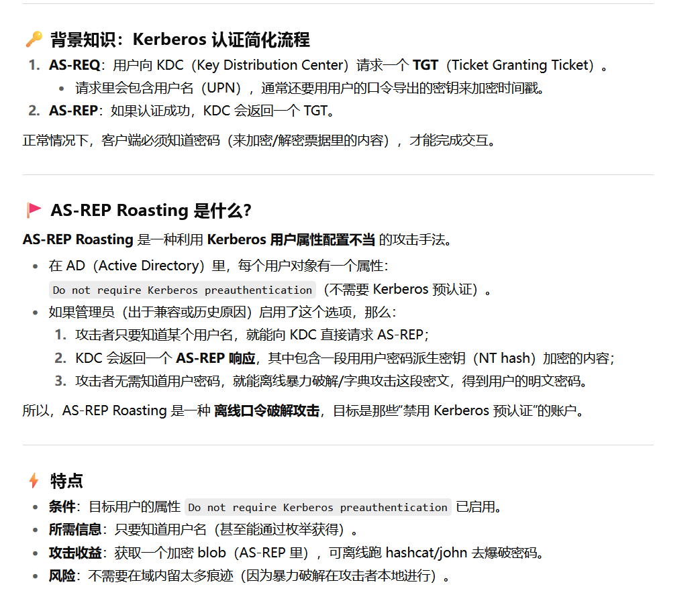This screenshot has width=700, height=605.
Task: Click the text Ticket Granting Ticket
Action: click(521, 65)
